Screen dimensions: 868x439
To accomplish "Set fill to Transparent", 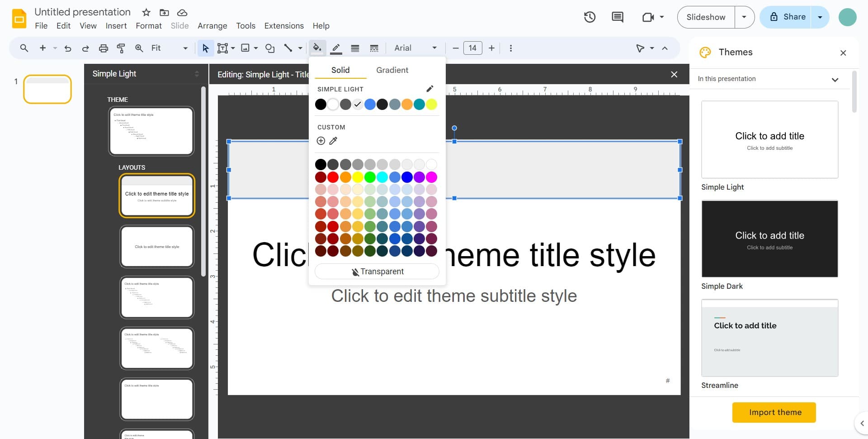I will (x=377, y=272).
